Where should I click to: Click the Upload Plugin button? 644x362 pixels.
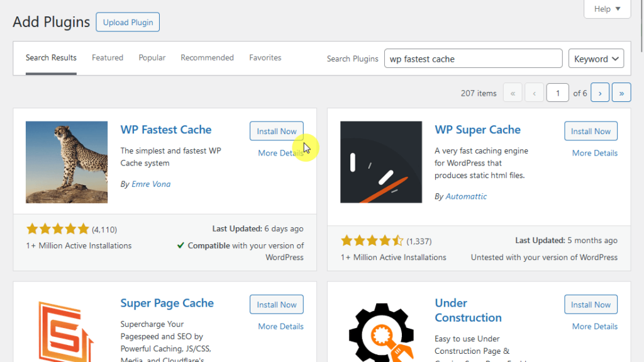point(128,22)
